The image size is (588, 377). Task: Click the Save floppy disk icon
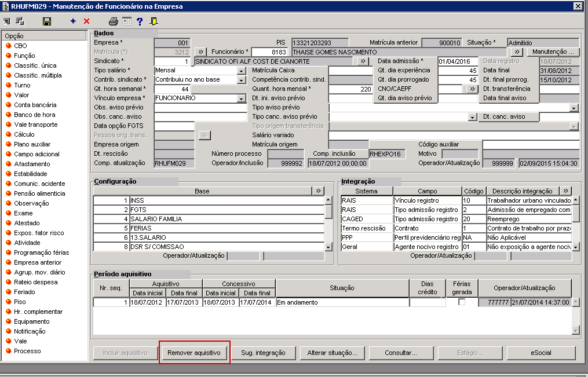tap(47, 21)
